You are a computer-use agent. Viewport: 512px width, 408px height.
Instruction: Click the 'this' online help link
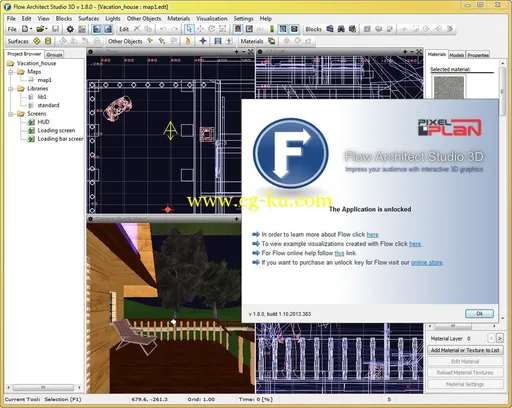(x=339, y=253)
